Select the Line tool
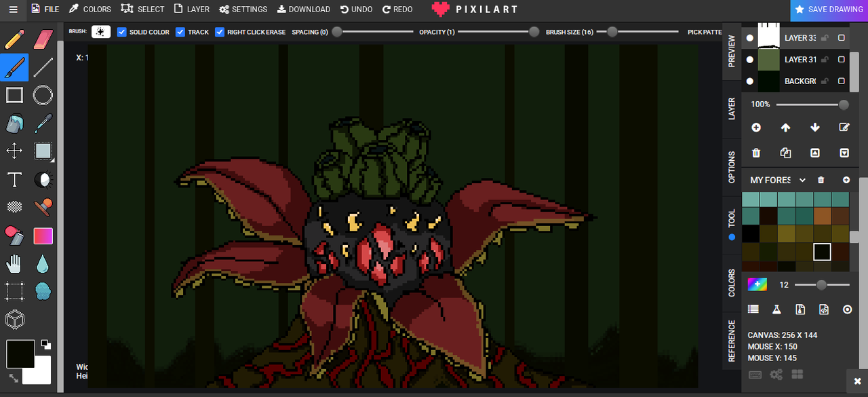Screen dimensions: 868x397 pyautogui.click(x=43, y=67)
